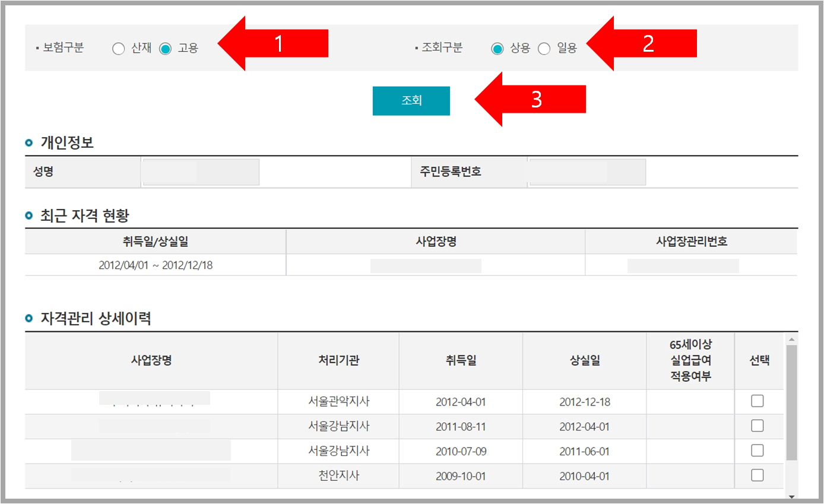This screenshot has width=824, height=504.
Task: Click the 2012/04/01 ~ 2012/12/18 date cell
Action: point(154,265)
